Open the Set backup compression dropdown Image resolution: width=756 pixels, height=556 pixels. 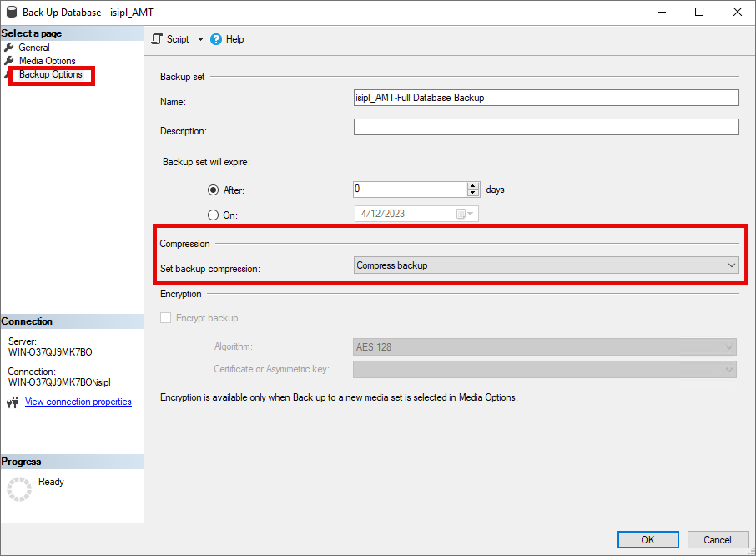point(731,265)
